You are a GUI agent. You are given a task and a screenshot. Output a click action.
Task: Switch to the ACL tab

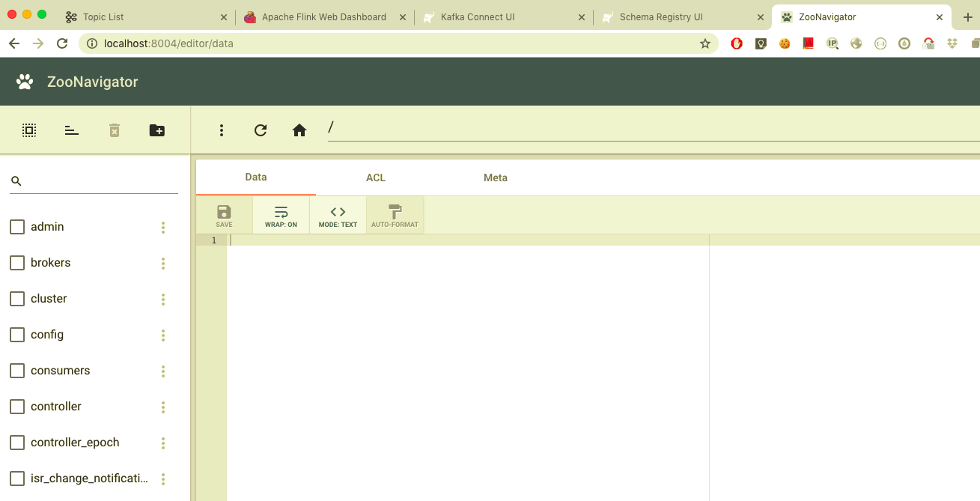376,177
